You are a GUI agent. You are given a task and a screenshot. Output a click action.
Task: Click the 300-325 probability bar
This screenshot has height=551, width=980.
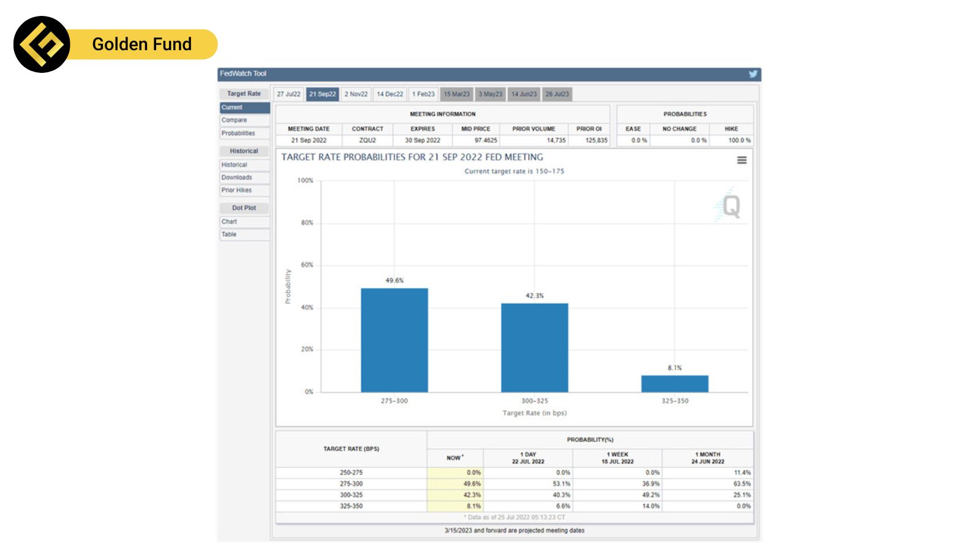(x=535, y=348)
